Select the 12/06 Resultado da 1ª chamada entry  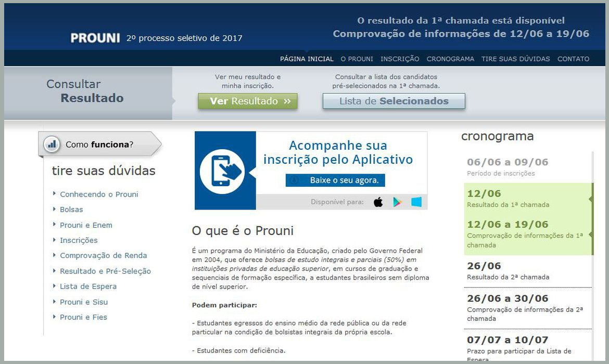click(x=527, y=198)
